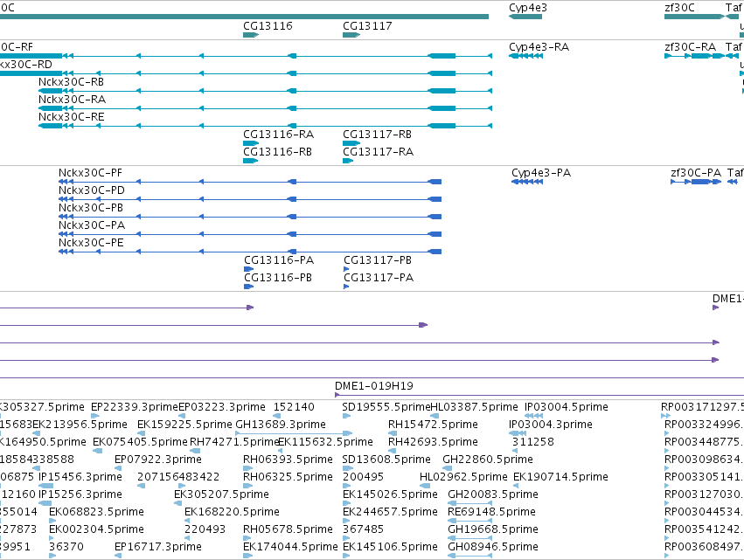Select the IP03004.5prime EST glyph
Screen dimensions: 744x560
click(533, 416)
